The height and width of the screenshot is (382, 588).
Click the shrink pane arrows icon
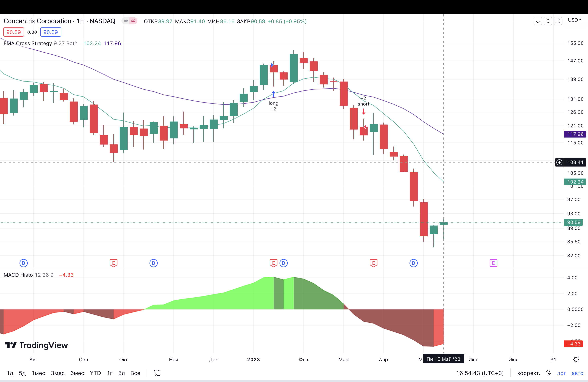click(x=548, y=21)
